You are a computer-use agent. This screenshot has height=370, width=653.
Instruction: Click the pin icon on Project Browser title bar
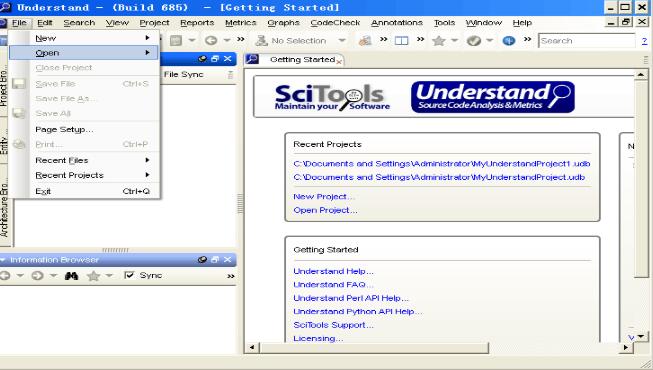pos(202,59)
